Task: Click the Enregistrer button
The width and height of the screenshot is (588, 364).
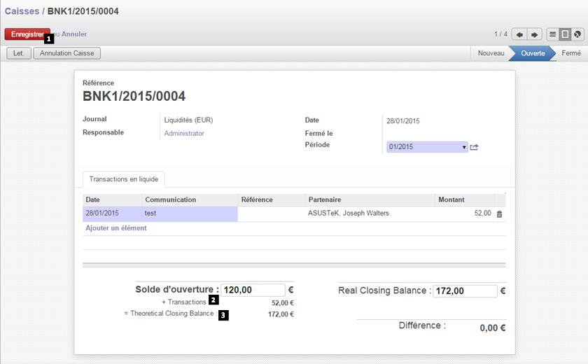Action: pyautogui.click(x=27, y=34)
